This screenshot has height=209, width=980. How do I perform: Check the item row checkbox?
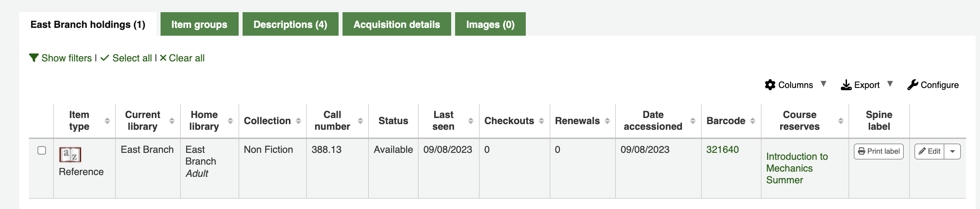point(42,150)
